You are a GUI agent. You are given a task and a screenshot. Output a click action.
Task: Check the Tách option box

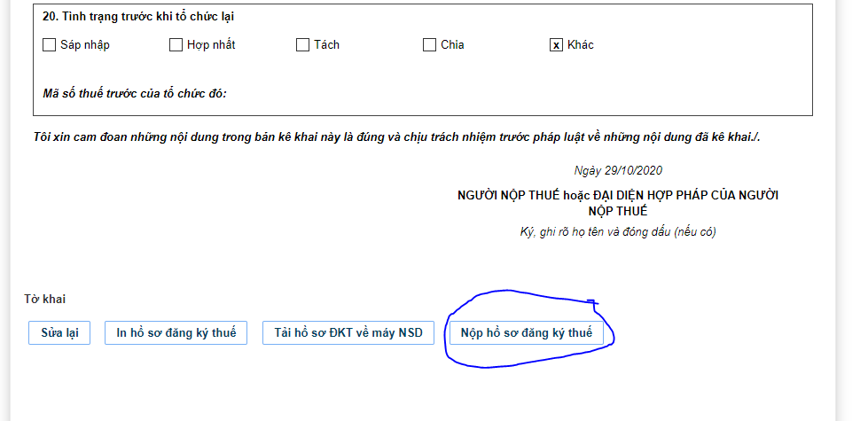click(x=303, y=45)
